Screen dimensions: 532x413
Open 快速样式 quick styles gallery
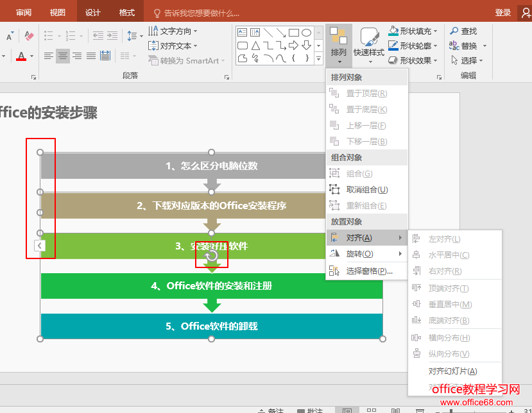tap(369, 46)
